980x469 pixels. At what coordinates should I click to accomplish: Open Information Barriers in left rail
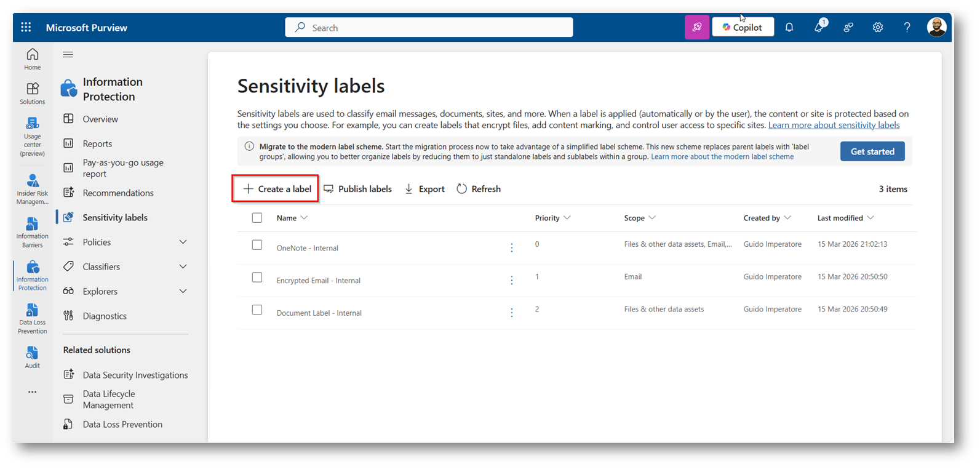click(x=33, y=231)
